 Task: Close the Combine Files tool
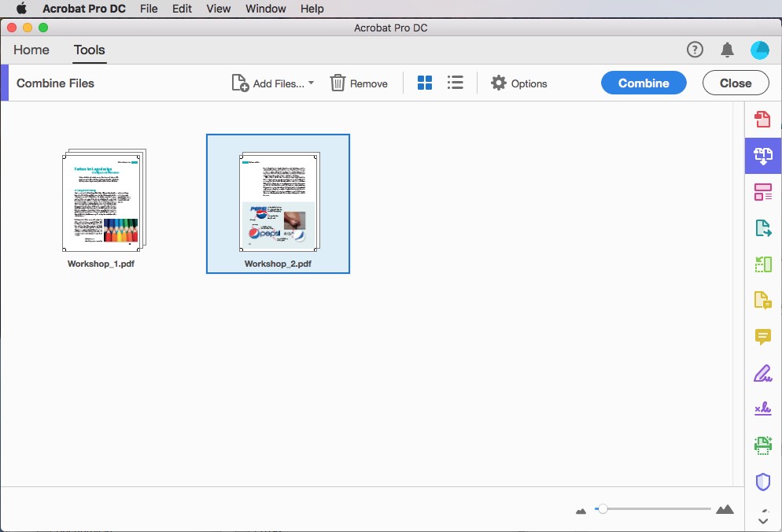[x=735, y=82]
